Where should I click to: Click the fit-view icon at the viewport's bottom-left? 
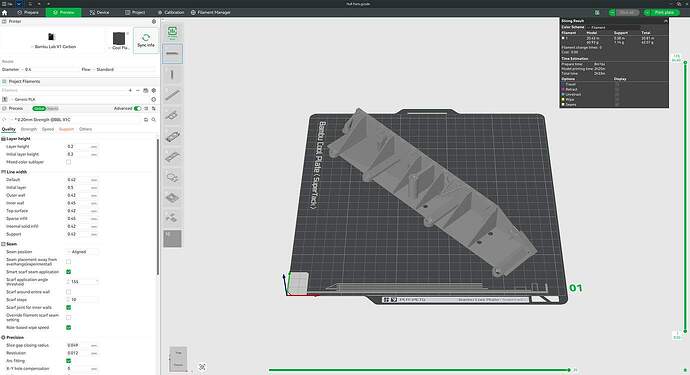[202, 367]
